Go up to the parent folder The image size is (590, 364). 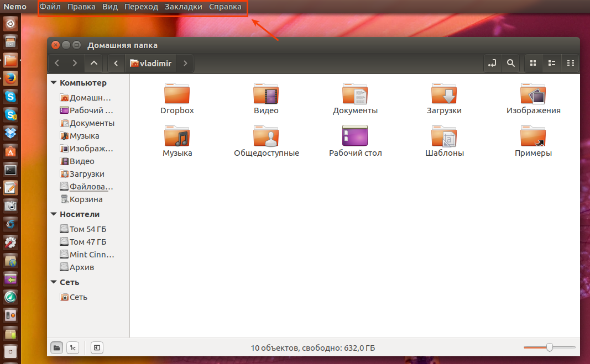point(94,63)
